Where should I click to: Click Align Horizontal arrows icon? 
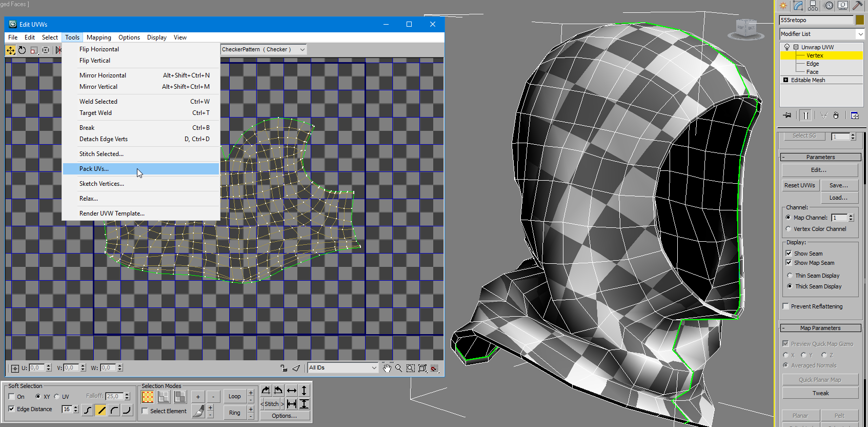(x=292, y=391)
